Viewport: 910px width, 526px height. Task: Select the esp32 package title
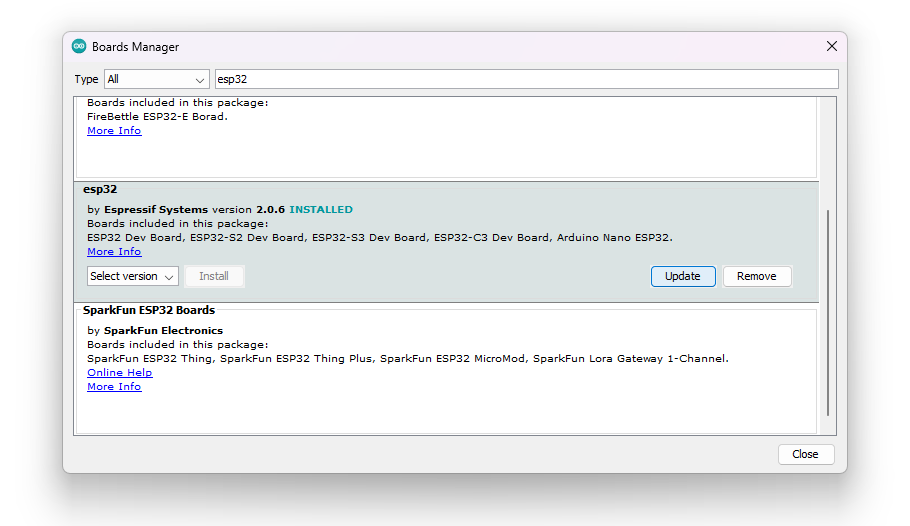pyautogui.click(x=100, y=189)
